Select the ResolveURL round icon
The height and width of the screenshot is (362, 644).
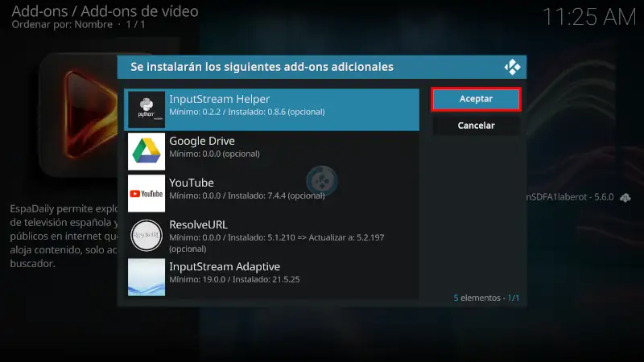(147, 235)
